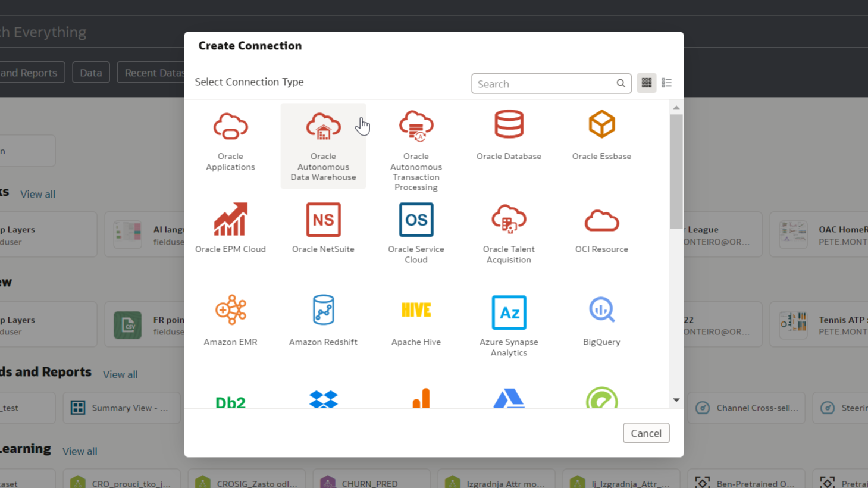Open the Summary View card in background
The height and width of the screenshot is (488, 868).
point(122,408)
